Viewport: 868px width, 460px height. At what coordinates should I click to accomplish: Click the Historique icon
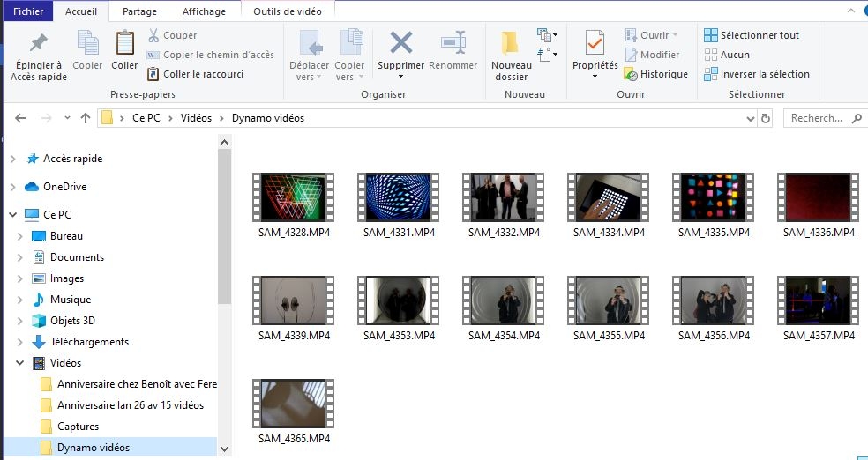(x=631, y=75)
